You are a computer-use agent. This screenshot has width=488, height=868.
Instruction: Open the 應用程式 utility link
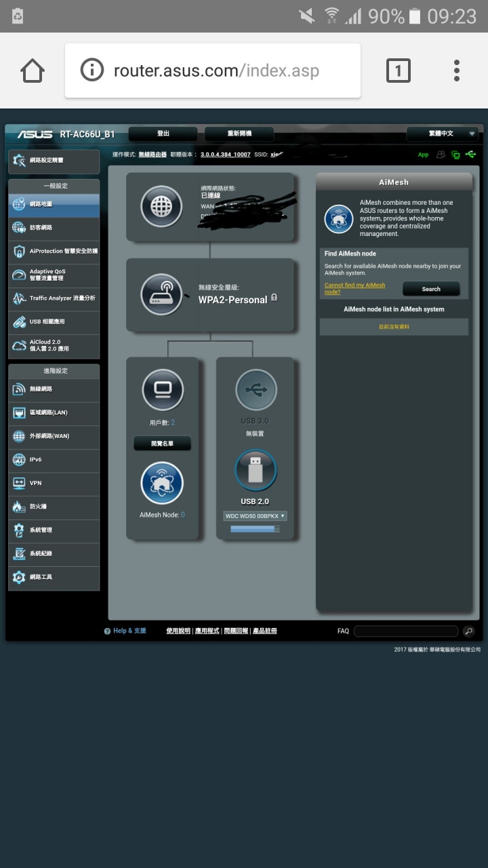(207, 631)
